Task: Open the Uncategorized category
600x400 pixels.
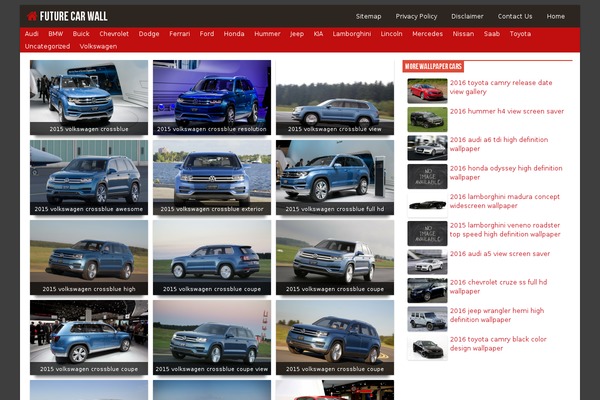Action: click(47, 46)
